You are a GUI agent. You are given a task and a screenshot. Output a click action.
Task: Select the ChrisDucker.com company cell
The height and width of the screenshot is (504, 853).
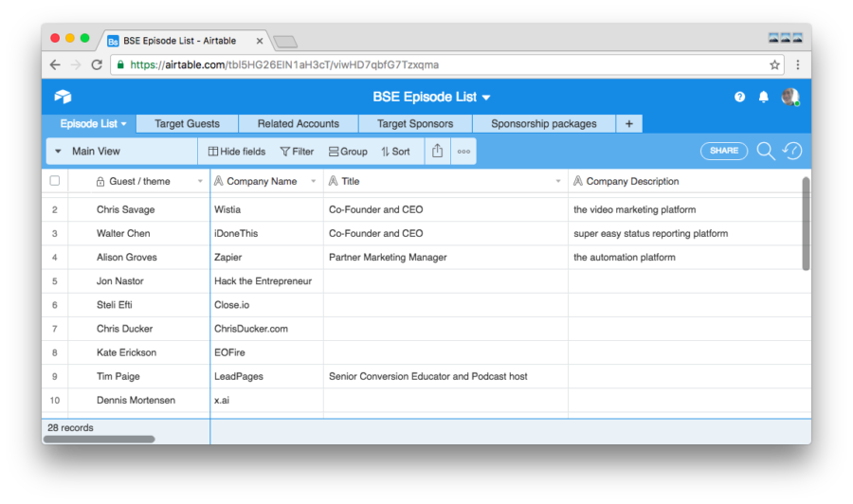pos(267,329)
